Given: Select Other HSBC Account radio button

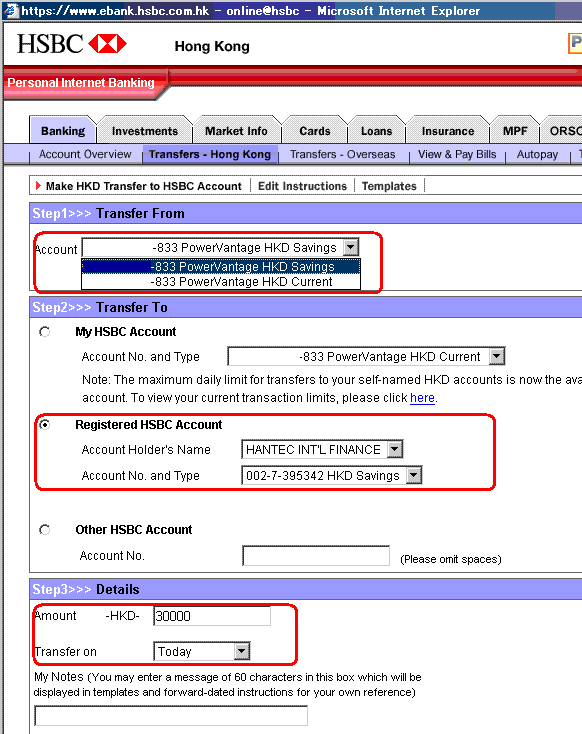Looking at the screenshot, I should point(45,530).
